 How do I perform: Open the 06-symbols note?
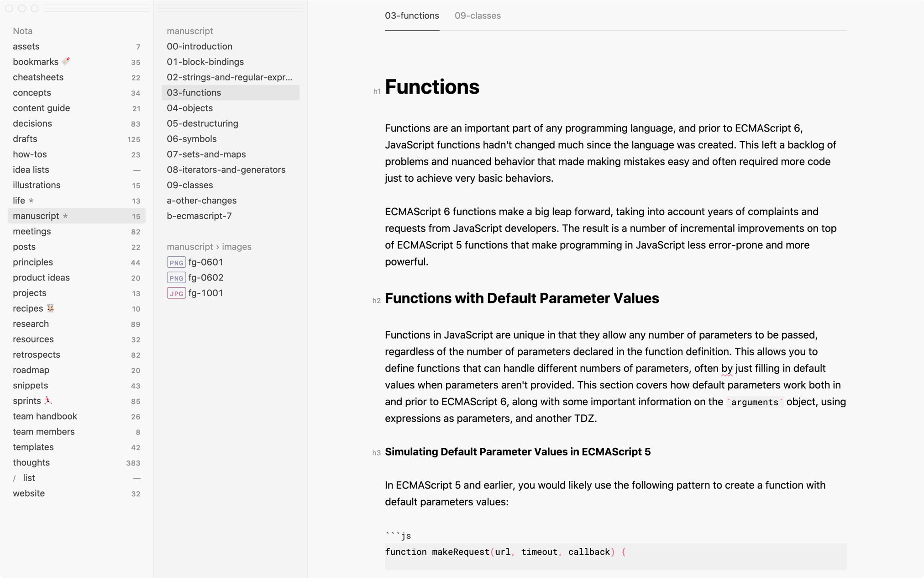tap(231, 139)
